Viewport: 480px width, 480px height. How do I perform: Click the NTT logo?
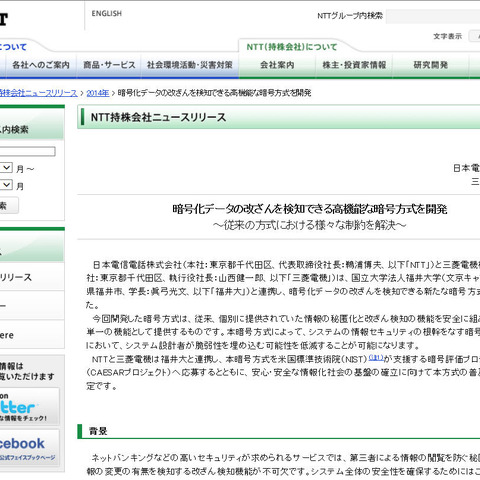(x=4, y=19)
